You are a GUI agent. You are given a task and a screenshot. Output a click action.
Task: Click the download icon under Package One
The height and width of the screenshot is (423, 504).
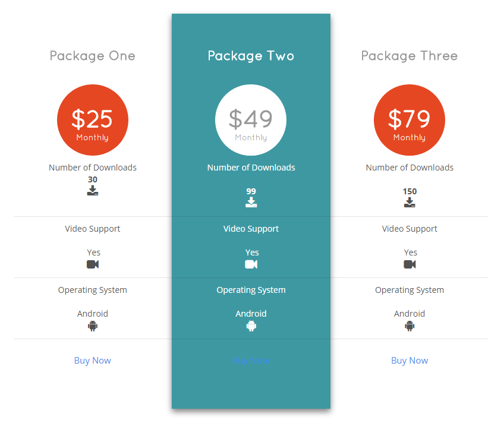pos(93,191)
